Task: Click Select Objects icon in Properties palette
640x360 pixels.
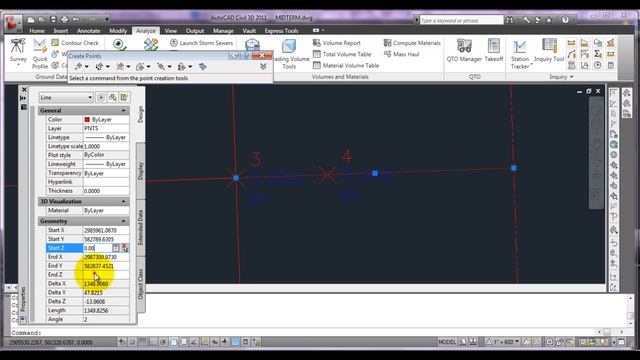Action: tap(113, 97)
